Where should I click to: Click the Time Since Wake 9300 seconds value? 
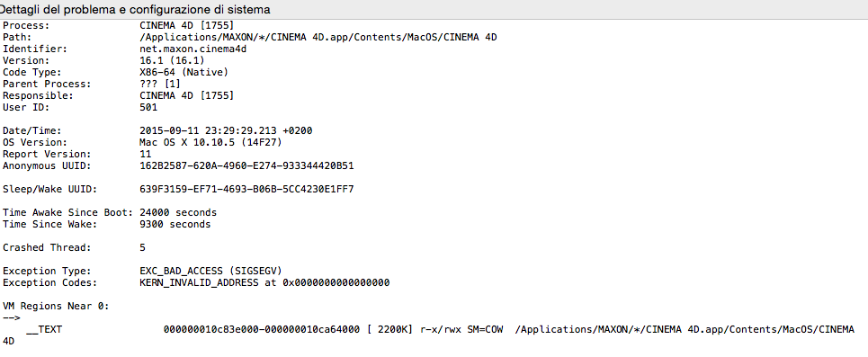coord(174,224)
